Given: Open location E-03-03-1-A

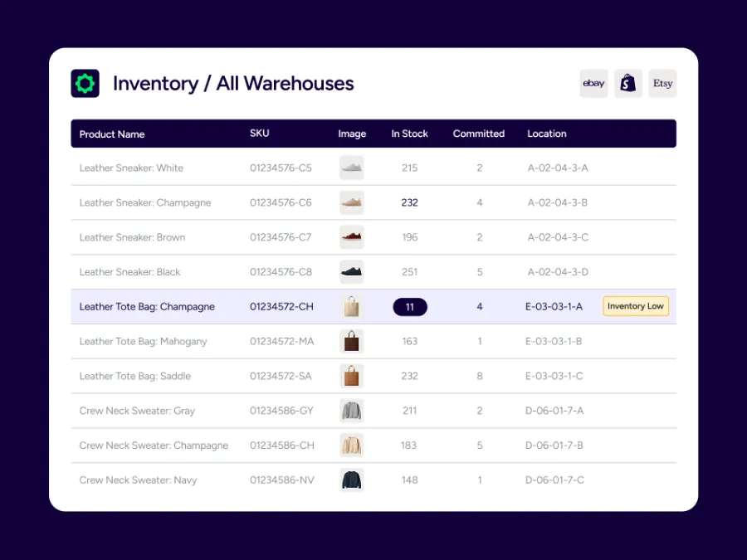Looking at the screenshot, I should click(x=554, y=306).
